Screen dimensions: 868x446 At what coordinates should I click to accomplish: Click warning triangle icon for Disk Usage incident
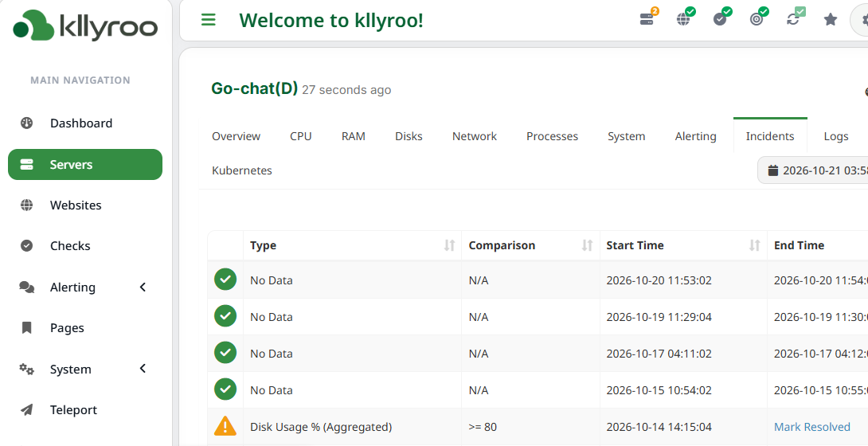pos(225,426)
